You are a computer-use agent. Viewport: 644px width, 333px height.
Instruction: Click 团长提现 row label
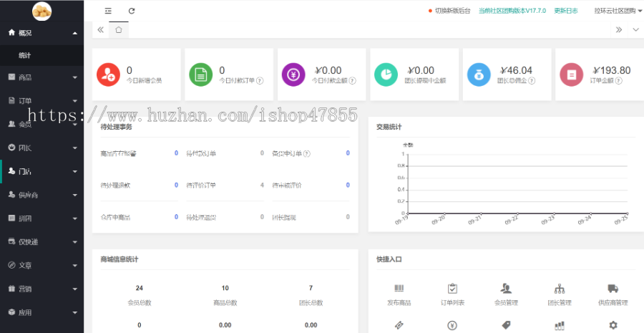coord(284,217)
